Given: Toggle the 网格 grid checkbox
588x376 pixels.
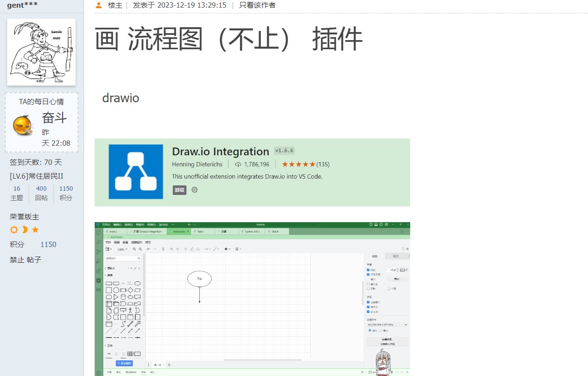Looking at the screenshot, I should click(x=368, y=270).
